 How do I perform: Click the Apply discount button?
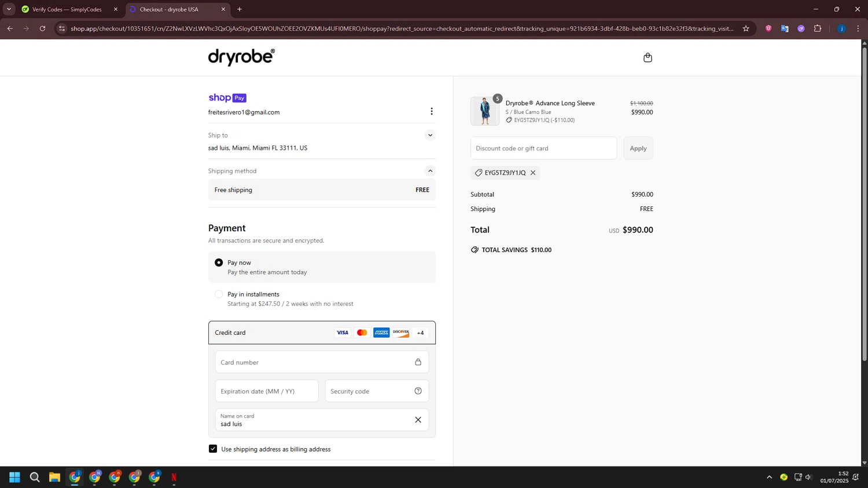(638, 148)
